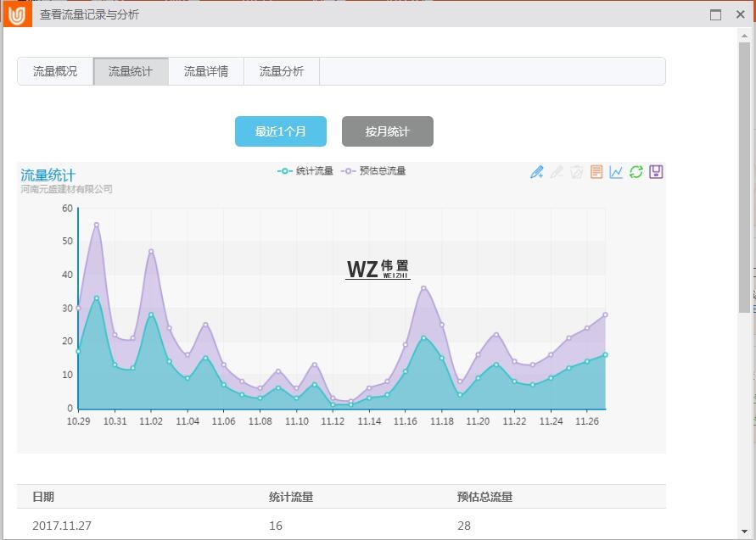Click the clear marks trash icon

tap(576, 172)
